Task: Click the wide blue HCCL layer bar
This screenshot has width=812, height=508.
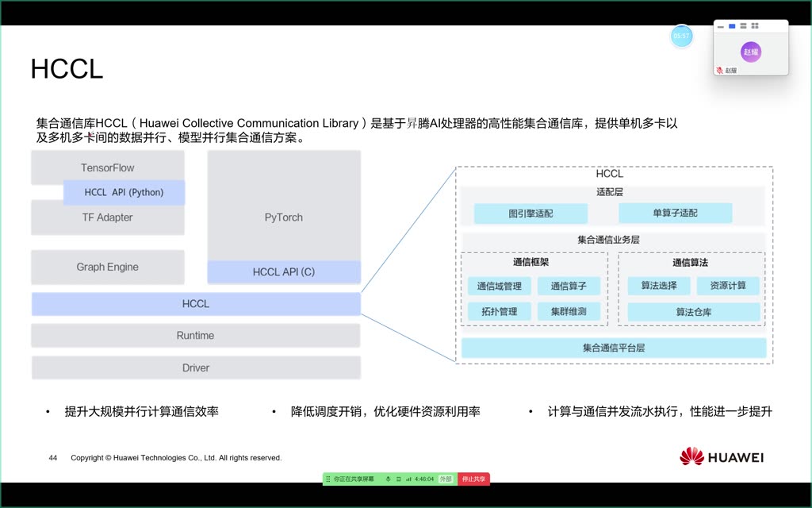Action: pyautogui.click(x=196, y=304)
